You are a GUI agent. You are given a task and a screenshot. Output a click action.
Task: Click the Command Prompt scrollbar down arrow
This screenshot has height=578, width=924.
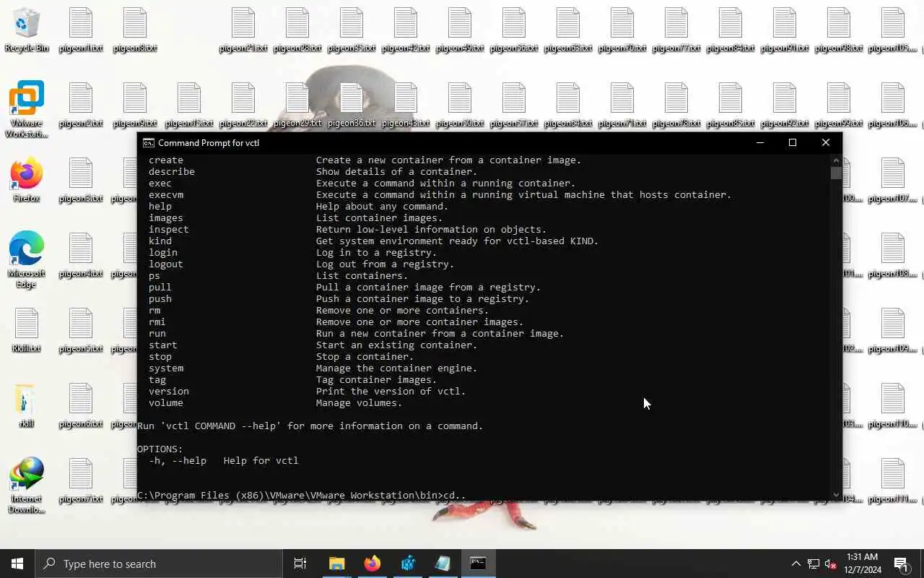pos(836,495)
